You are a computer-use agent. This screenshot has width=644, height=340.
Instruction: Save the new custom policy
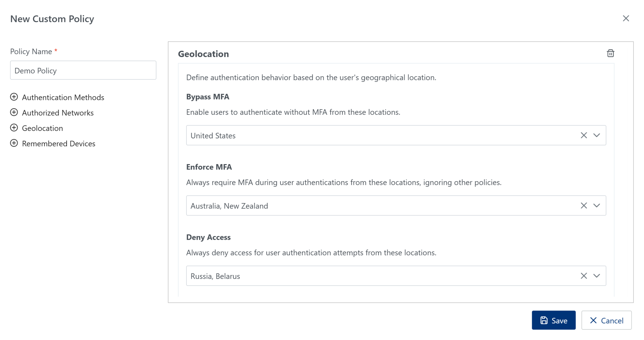(553, 320)
